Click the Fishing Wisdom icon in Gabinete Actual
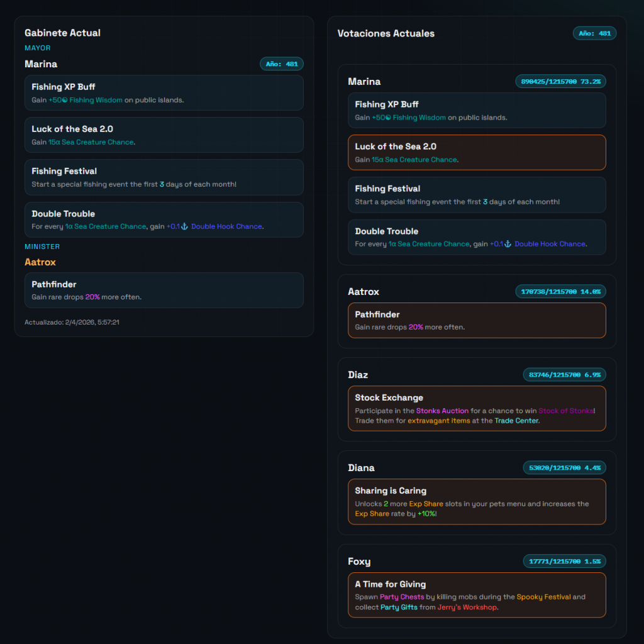 [65, 100]
